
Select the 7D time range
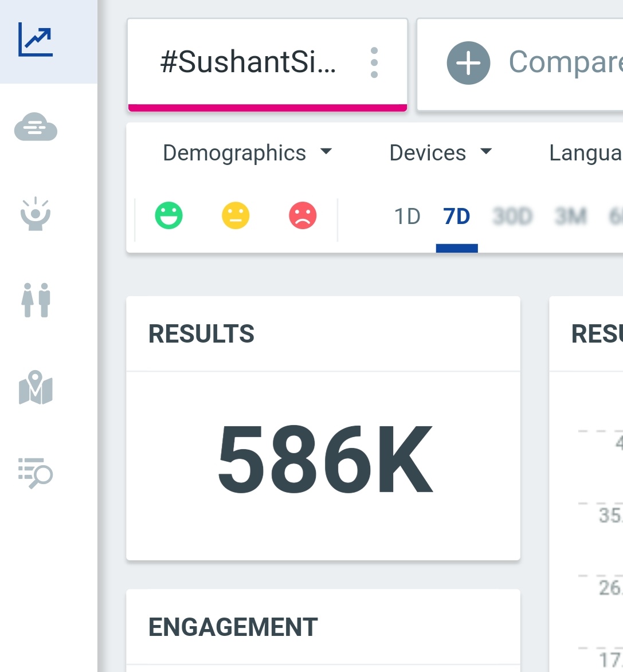point(457,217)
